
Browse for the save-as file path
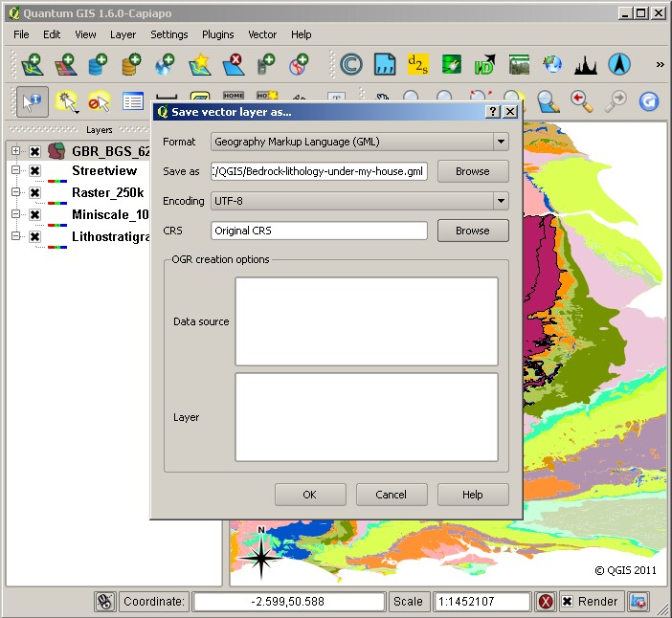click(x=473, y=171)
